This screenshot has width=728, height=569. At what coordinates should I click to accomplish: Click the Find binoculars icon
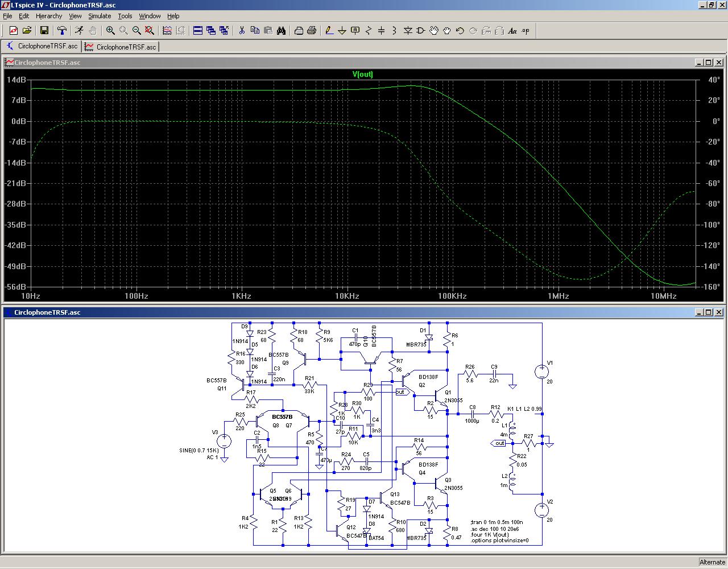tap(281, 31)
